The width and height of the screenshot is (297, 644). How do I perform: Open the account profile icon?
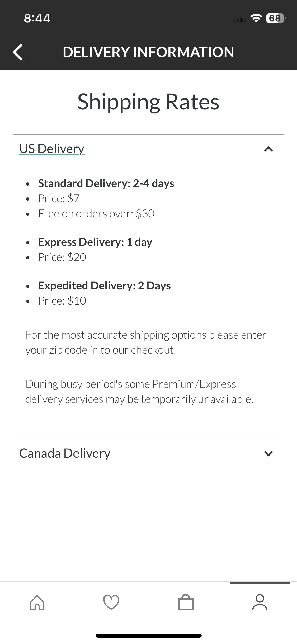click(260, 602)
